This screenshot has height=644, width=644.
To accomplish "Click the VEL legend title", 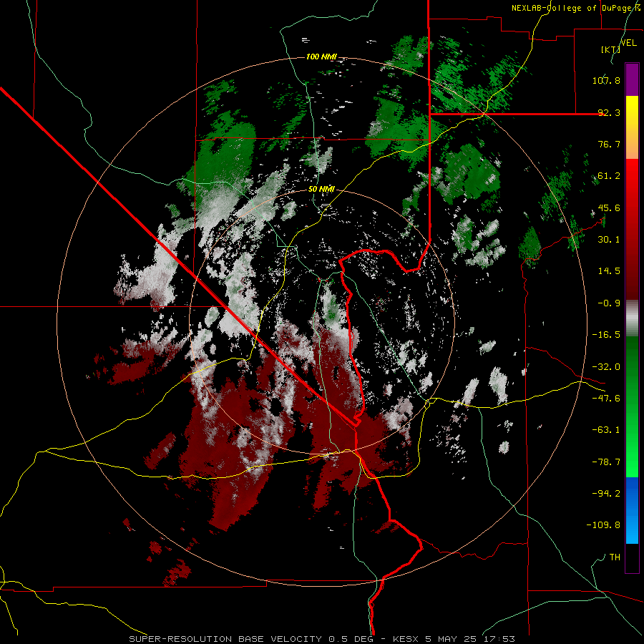I will point(629,43).
